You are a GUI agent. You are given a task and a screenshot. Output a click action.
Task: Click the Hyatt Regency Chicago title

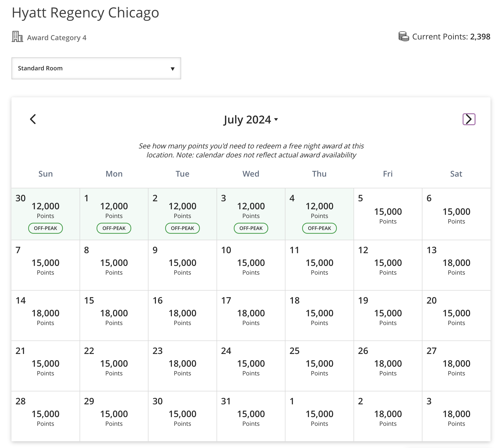pos(85,13)
